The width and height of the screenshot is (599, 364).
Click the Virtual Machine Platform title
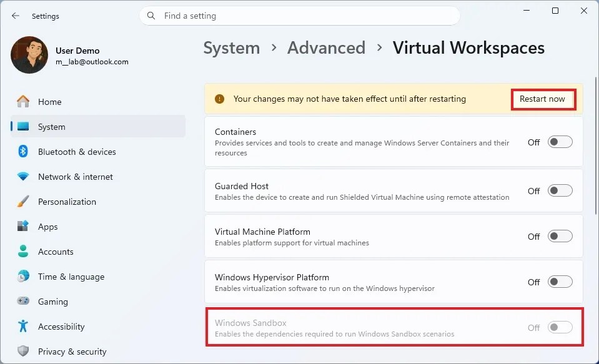point(262,232)
